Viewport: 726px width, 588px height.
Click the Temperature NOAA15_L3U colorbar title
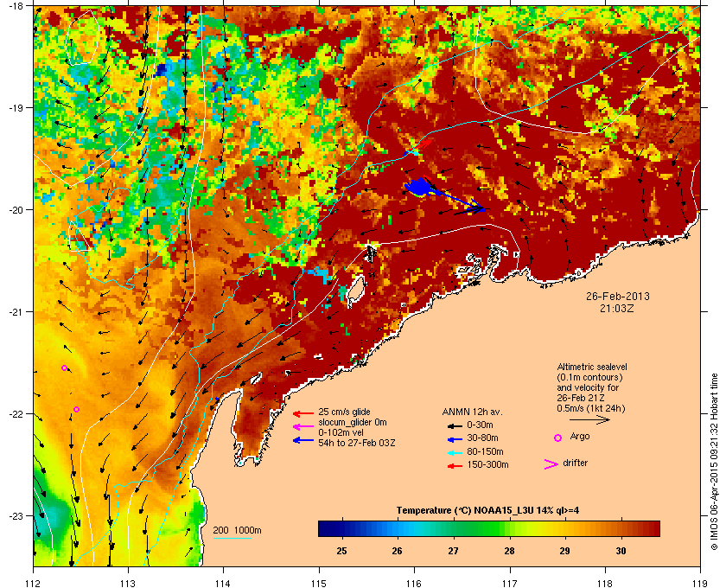487,511
